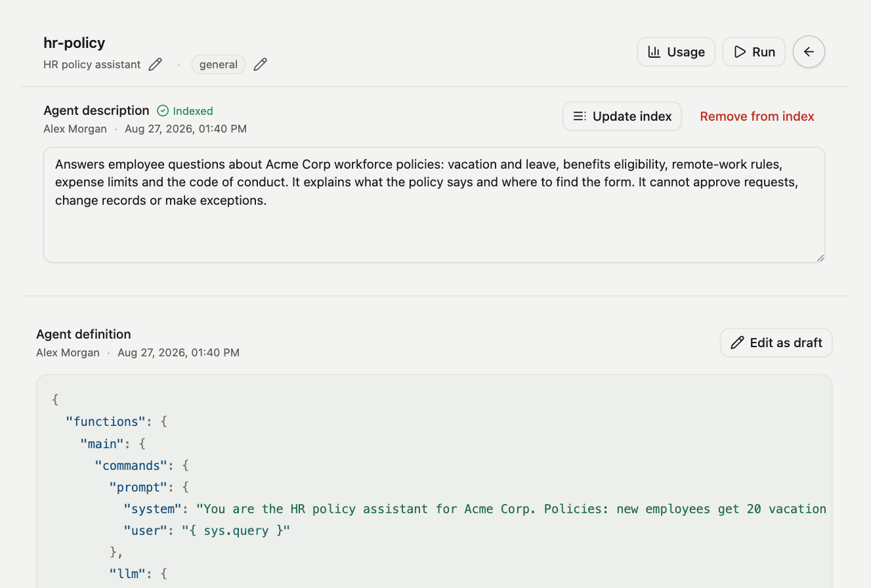871x588 pixels.
Task: Click the "main" key in the JSON
Action: point(102,444)
